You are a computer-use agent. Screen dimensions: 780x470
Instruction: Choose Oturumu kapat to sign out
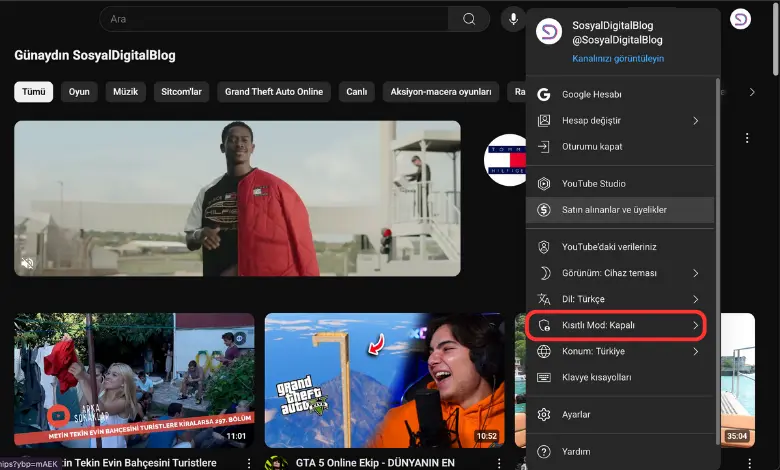click(x=620, y=147)
